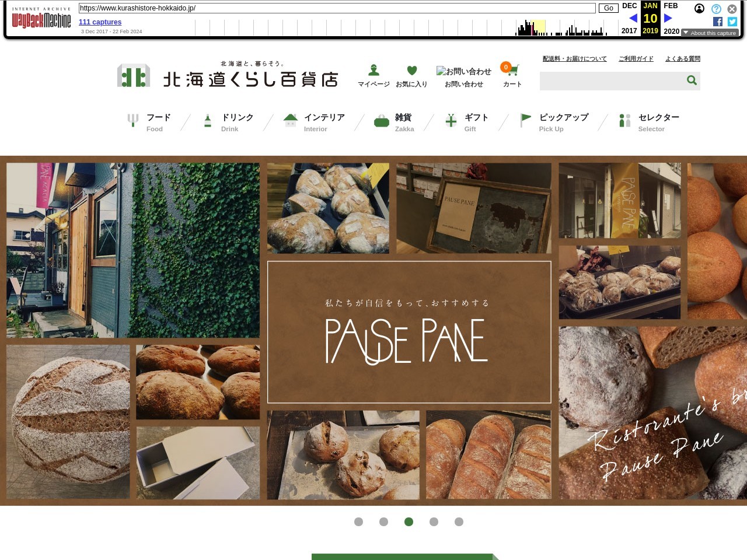Open ご利用ガイド link

point(636,59)
